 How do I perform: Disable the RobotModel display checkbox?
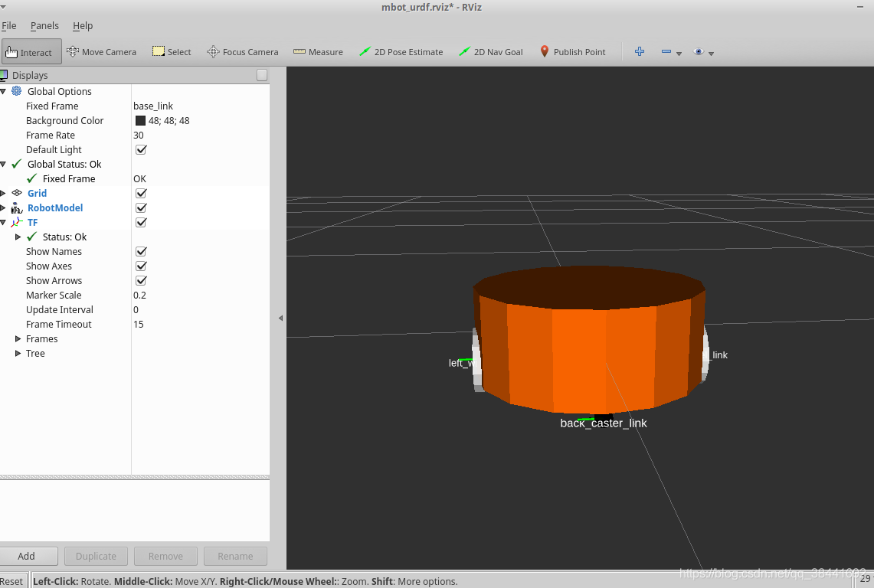141,208
